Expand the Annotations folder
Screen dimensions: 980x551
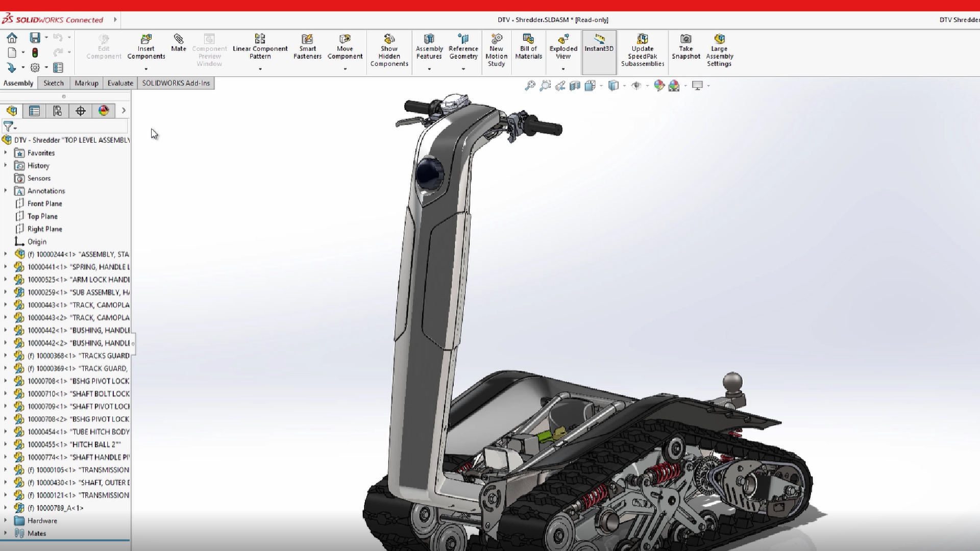[6, 191]
